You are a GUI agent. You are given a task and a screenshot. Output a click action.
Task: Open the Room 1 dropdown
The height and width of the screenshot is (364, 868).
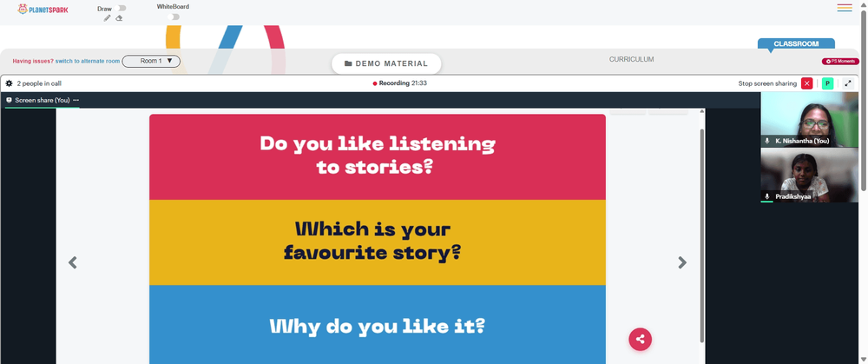coord(151,61)
